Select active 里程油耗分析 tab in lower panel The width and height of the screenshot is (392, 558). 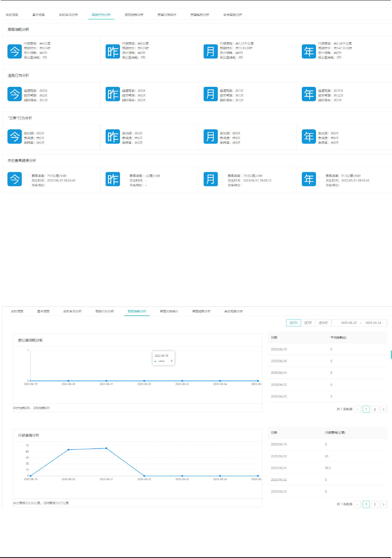tap(137, 311)
